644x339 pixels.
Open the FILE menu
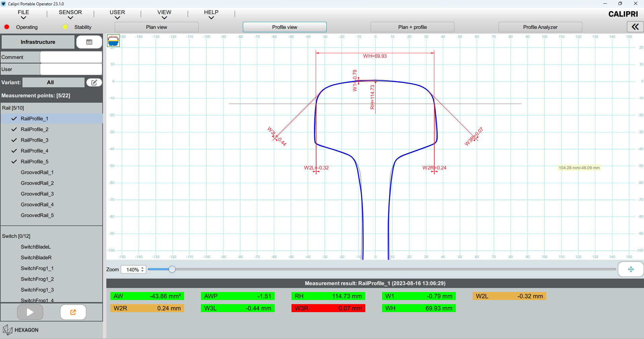coord(23,12)
